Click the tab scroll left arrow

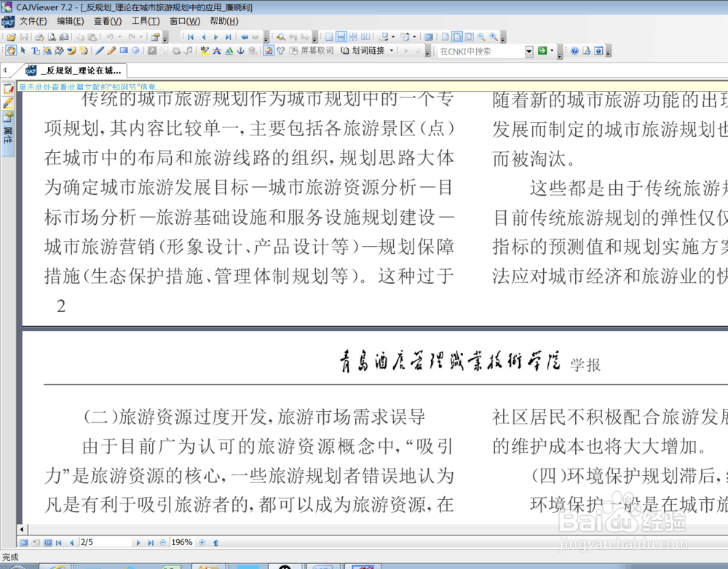pyautogui.click(x=4, y=70)
